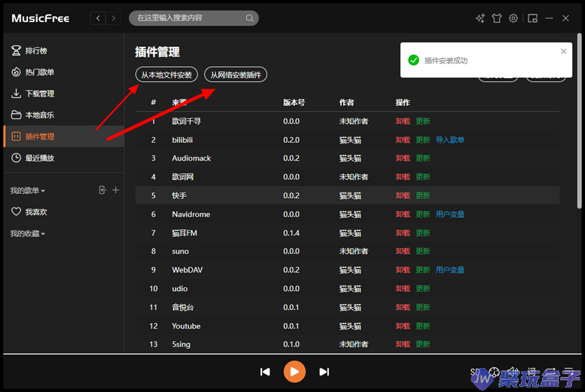Uninstall the bilibili plugin
The image size is (585, 392).
403,140
